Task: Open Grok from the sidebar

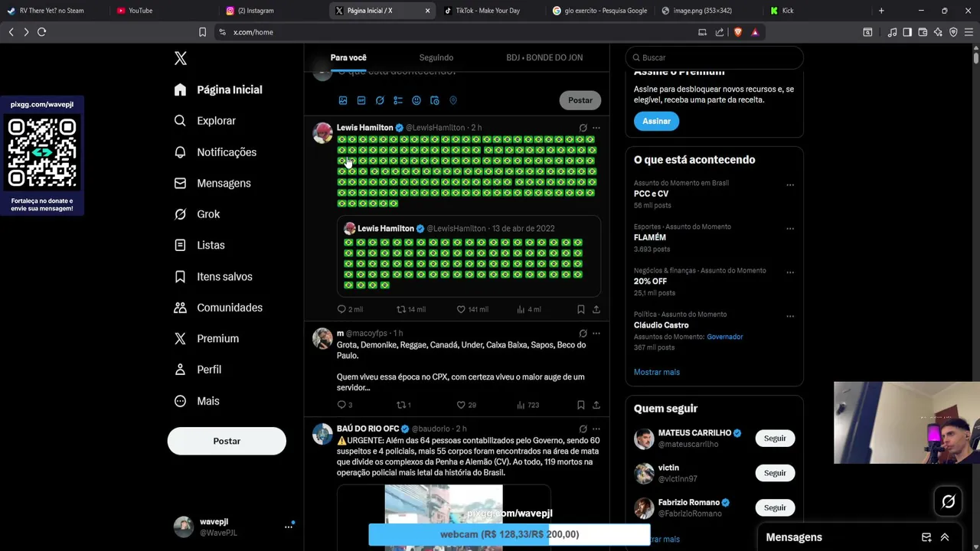Action: [x=198, y=214]
